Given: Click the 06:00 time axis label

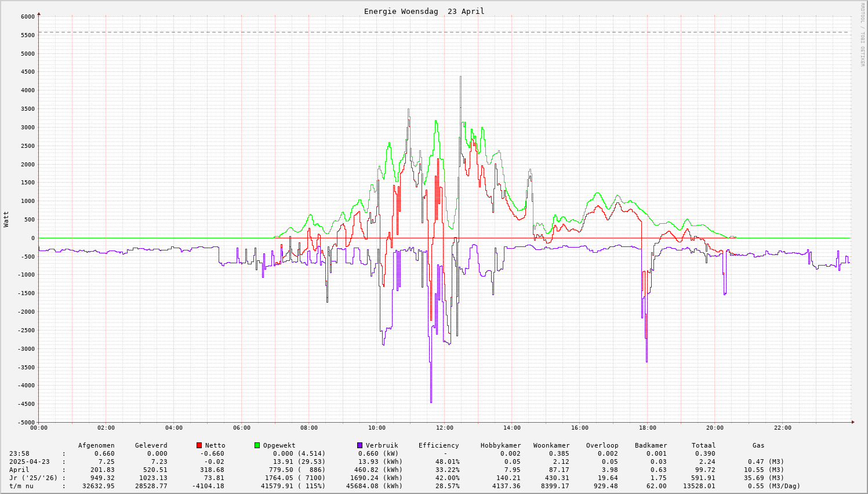Looking at the screenshot, I should coord(241,428).
